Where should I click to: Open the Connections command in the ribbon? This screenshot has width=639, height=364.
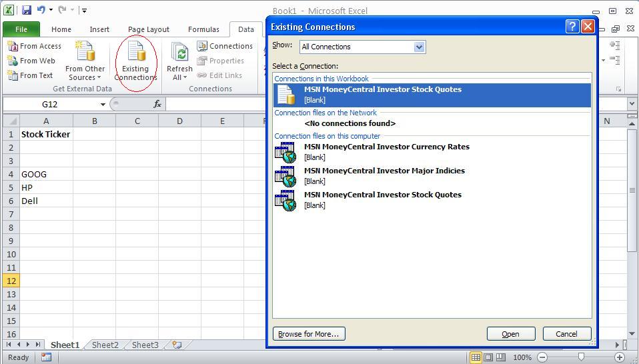click(x=225, y=46)
